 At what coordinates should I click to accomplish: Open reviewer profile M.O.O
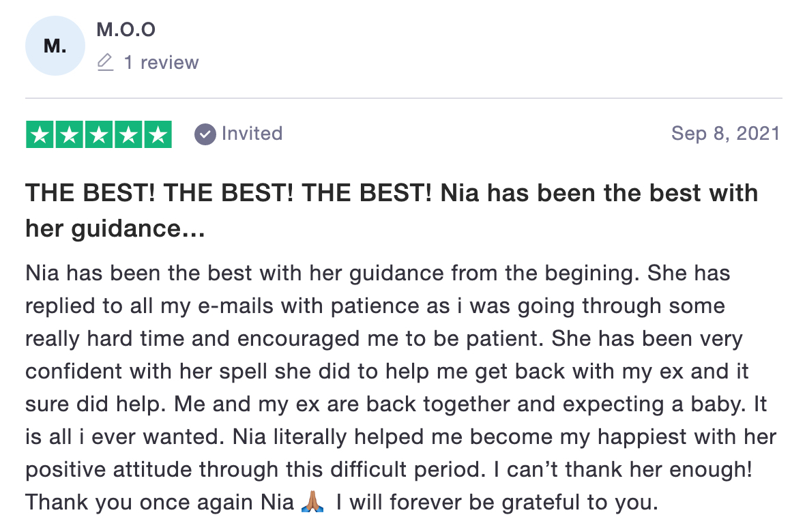coord(126,30)
